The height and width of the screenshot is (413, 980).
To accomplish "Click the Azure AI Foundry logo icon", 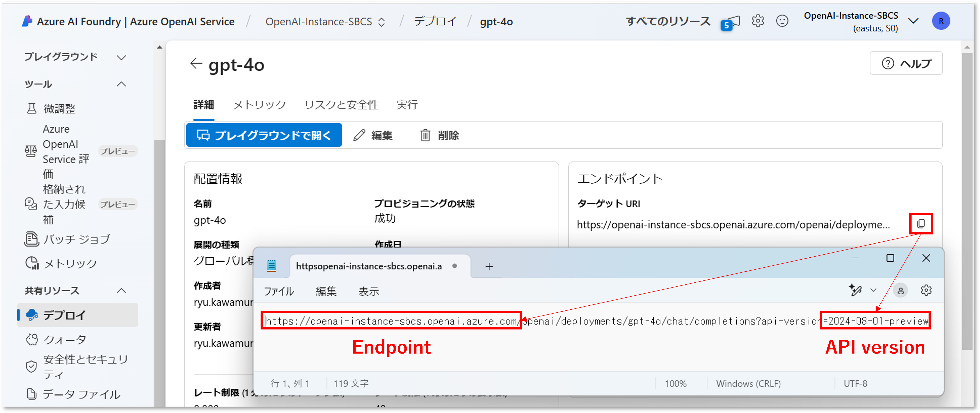I will [27, 21].
